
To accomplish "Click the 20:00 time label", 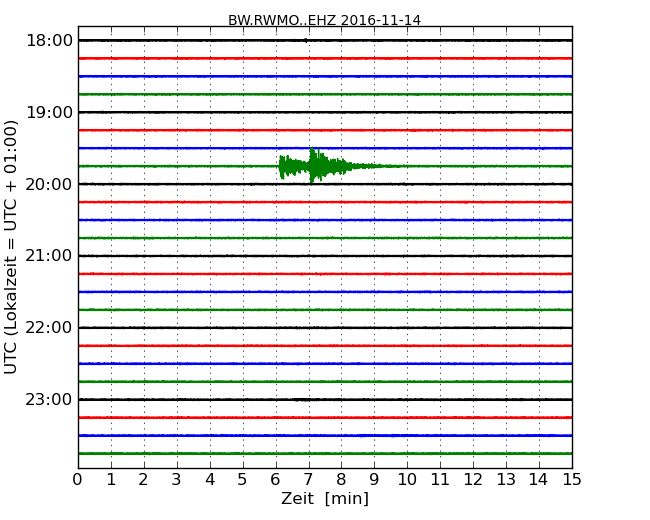I will coord(49,184).
